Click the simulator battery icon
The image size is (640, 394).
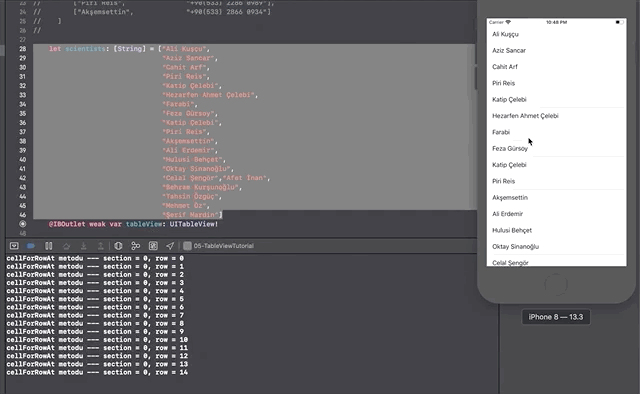[619, 22]
